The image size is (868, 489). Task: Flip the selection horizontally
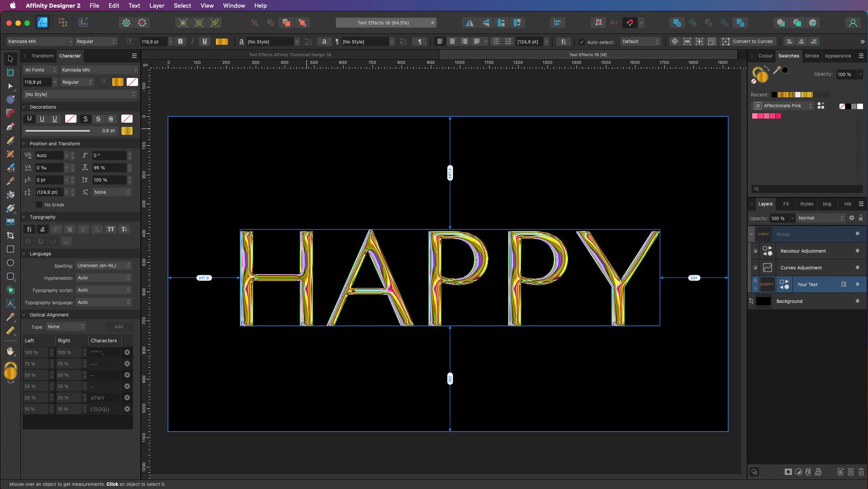coord(470,23)
